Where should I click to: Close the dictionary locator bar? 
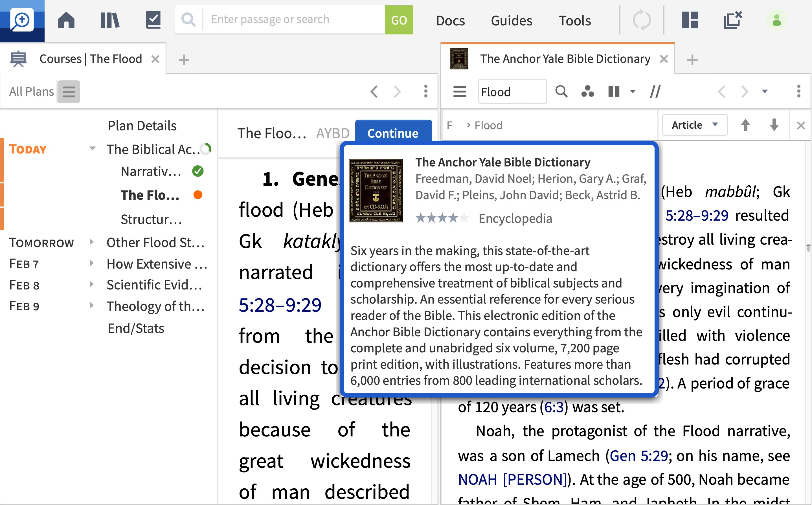click(801, 126)
